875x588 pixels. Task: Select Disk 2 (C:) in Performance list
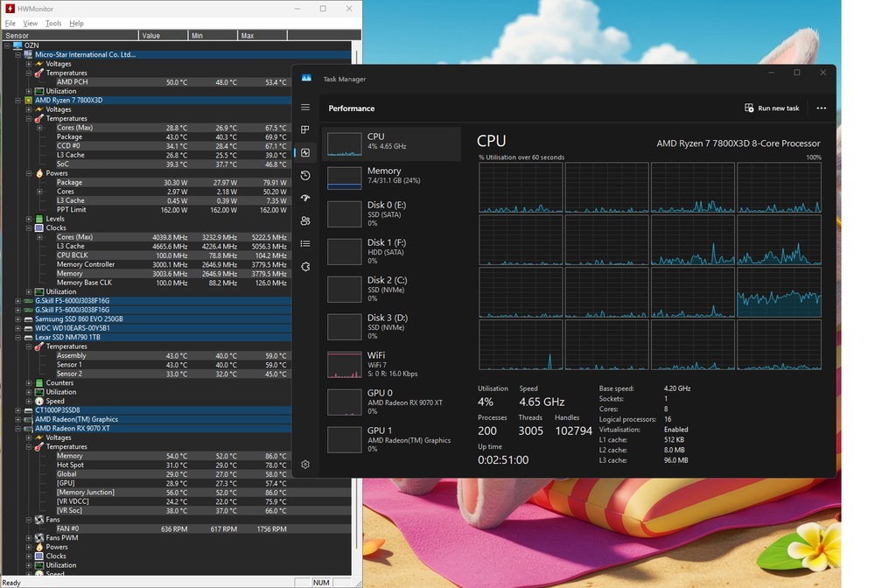pyautogui.click(x=392, y=289)
